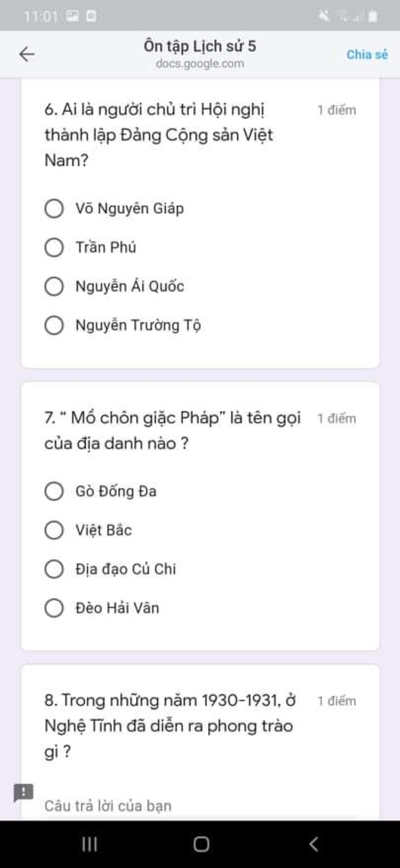
Task: Tap the Ôn tập Lịch sử 5 title
Action: coord(200,46)
